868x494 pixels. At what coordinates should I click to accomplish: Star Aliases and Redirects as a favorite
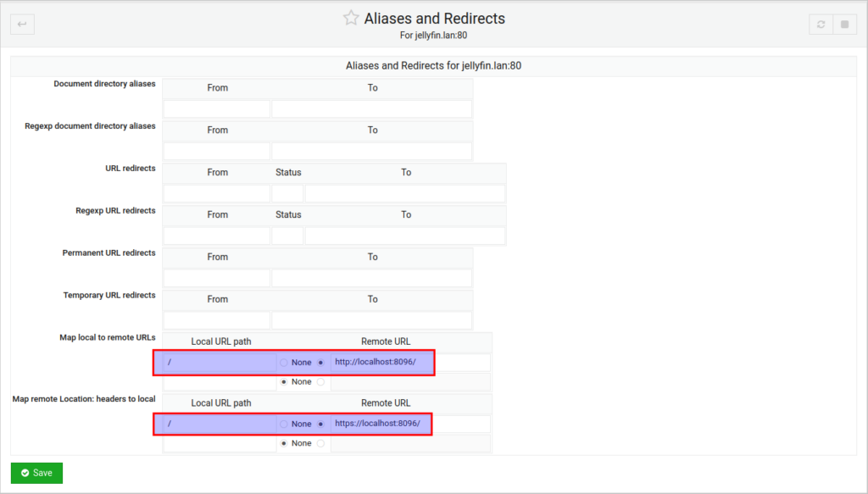click(351, 17)
